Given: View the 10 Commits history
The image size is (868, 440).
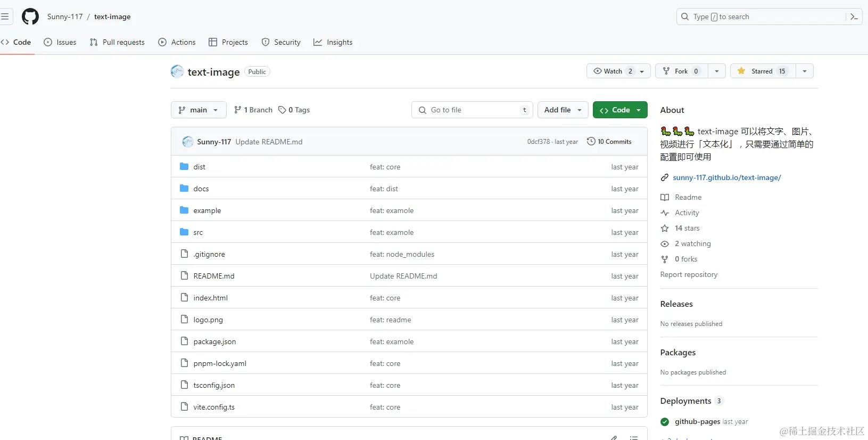Looking at the screenshot, I should (609, 142).
